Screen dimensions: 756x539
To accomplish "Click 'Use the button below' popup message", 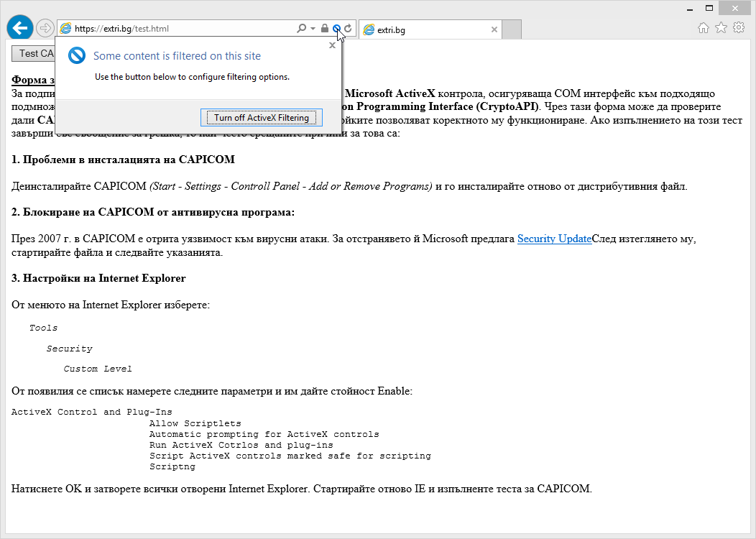I will point(192,77).
